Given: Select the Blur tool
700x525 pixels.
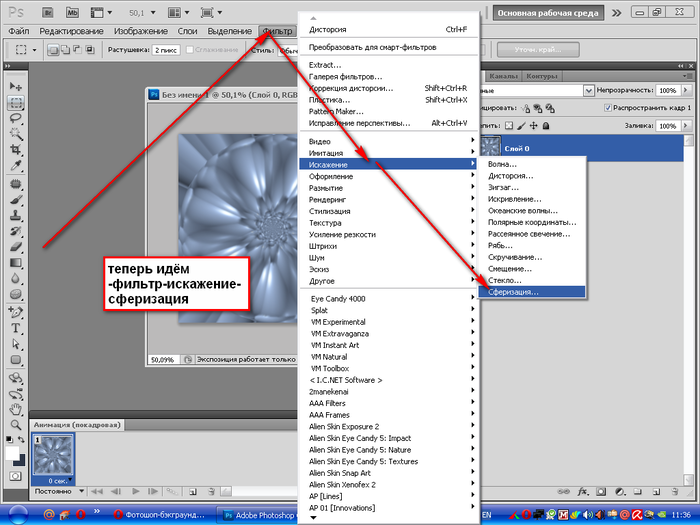Looking at the screenshot, I should point(16,279).
